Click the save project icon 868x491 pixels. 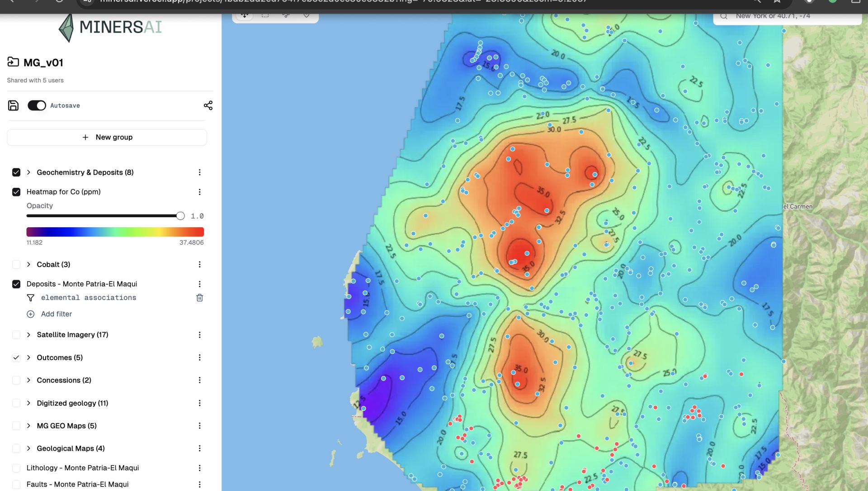14,105
